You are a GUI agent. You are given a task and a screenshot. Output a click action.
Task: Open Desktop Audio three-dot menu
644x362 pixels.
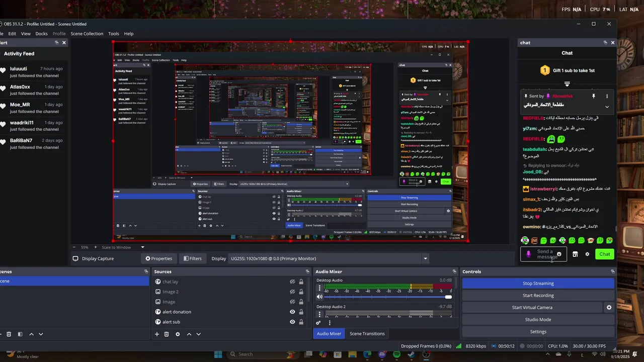319,288
